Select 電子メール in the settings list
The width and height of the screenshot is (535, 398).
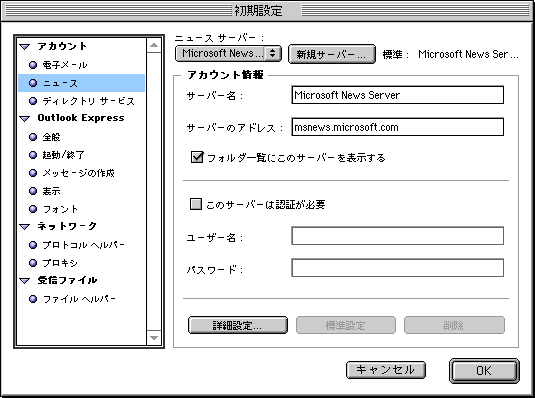click(x=65, y=65)
